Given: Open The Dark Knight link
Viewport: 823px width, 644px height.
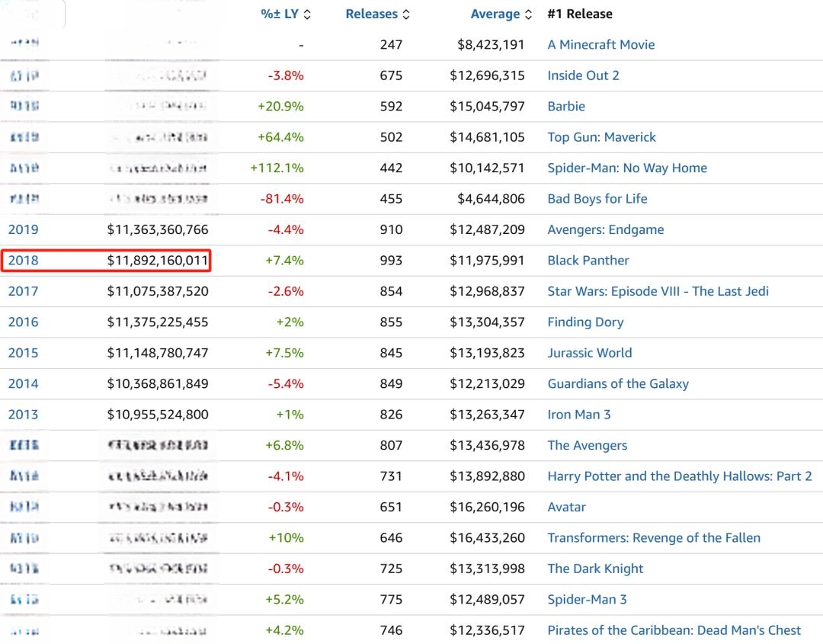Looking at the screenshot, I should 595,569.
